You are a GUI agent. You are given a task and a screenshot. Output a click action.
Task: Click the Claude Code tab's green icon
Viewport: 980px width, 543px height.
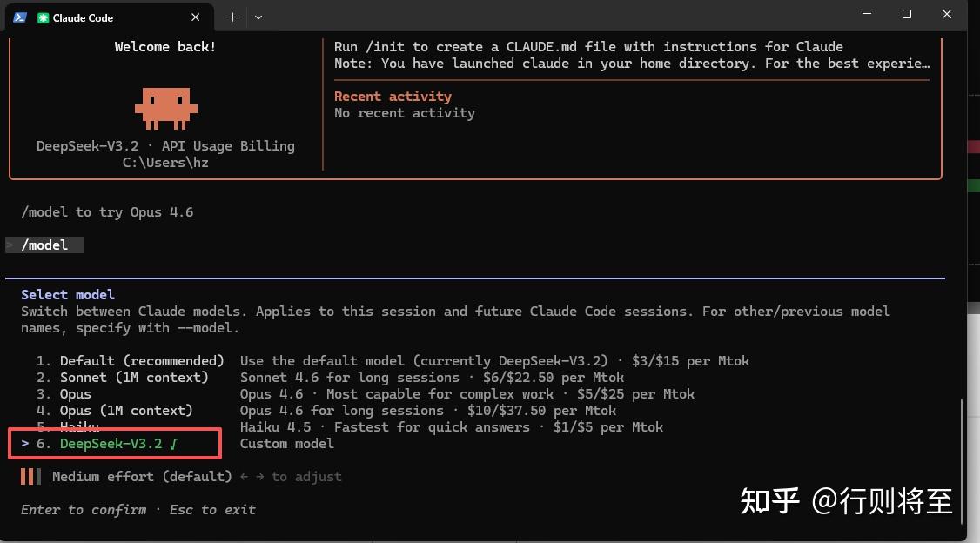[43, 17]
